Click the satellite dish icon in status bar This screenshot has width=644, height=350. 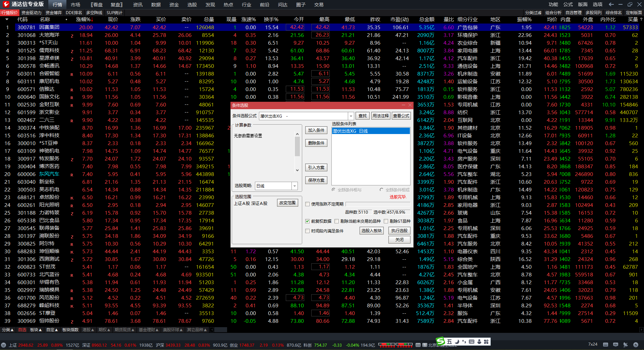626,345
